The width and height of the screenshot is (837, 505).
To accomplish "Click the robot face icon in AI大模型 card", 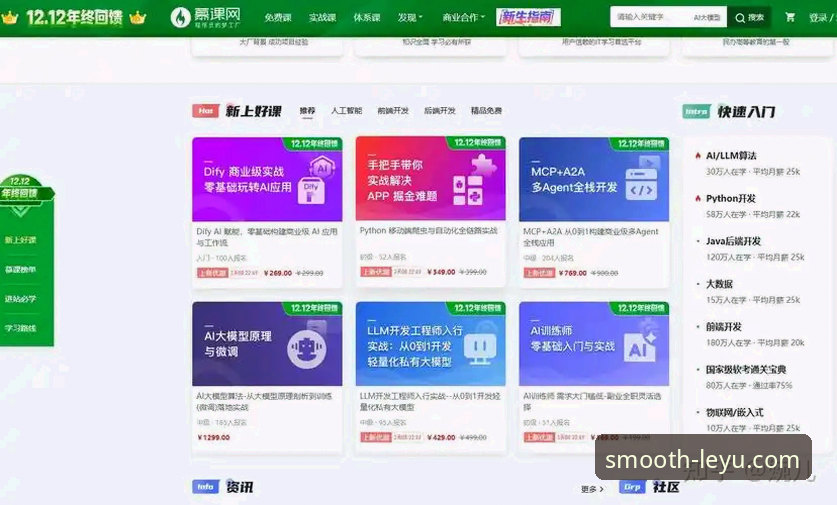I will pos(306,349).
